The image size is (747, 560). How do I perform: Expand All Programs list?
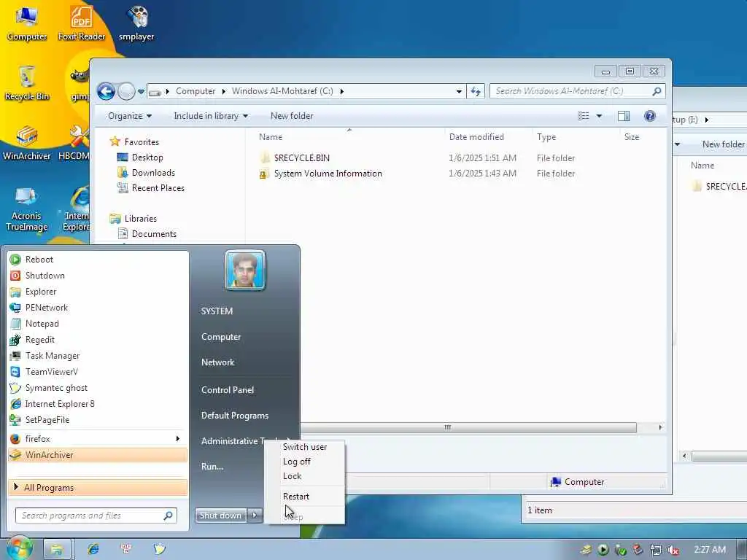tap(98, 488)
